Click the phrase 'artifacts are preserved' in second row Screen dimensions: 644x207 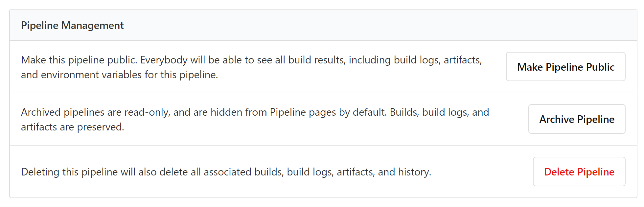(x=73, y=127)
